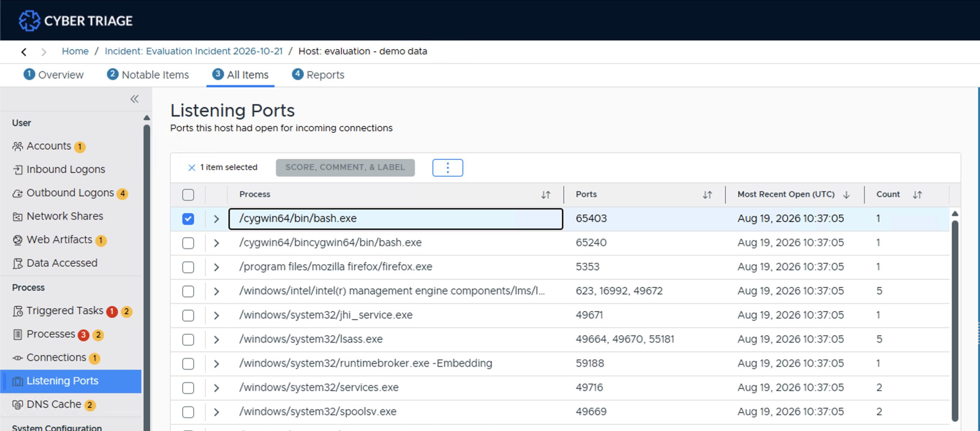Follow the Incident: Evaluation Incident breadcrumb link
Screen dimensions: 980x431
click(x=194, y=51)
